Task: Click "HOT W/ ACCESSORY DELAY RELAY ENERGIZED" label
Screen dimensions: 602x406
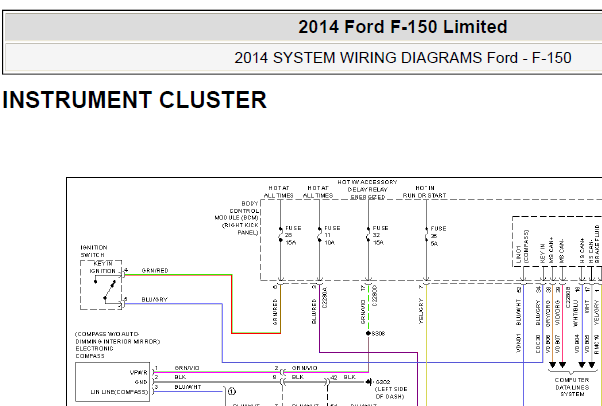Action: (x=367, y=189)
